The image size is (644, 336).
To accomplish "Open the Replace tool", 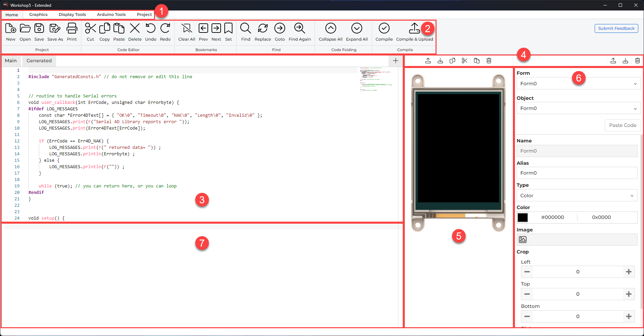I will 263,32.
